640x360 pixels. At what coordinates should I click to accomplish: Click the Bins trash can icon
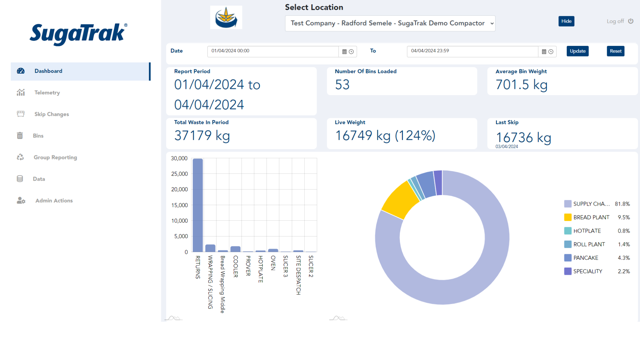[20, 136]
